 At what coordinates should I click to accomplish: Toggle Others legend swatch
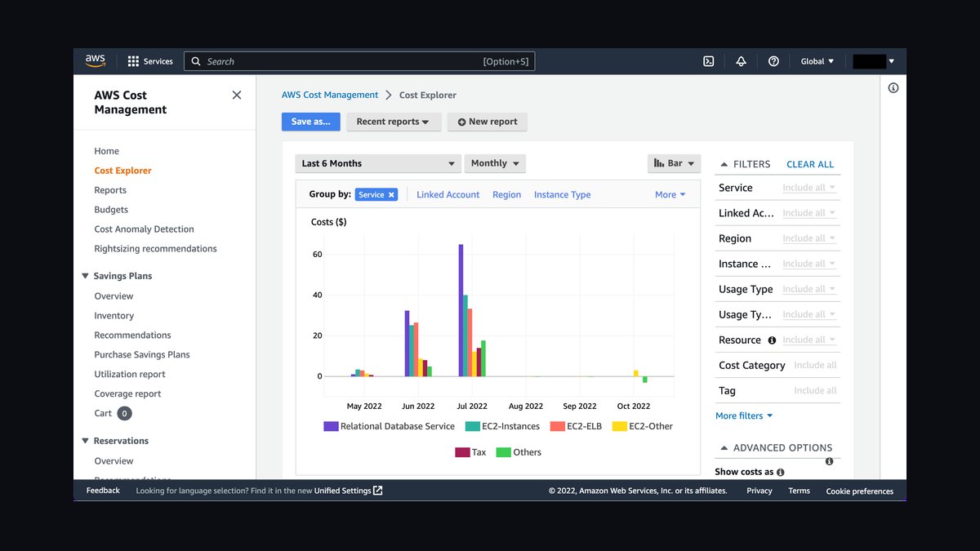pos(504,452)
